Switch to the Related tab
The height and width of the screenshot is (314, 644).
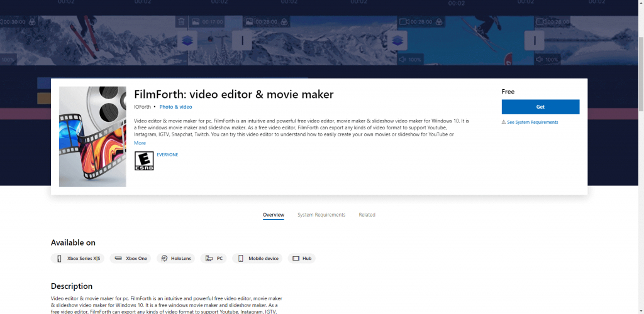pos(367,215)
